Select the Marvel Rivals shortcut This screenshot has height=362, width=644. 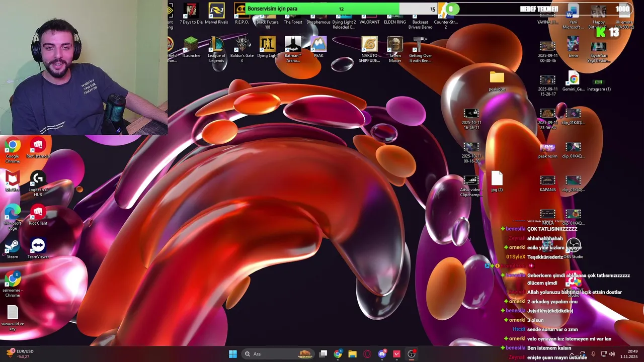(216, 14)
